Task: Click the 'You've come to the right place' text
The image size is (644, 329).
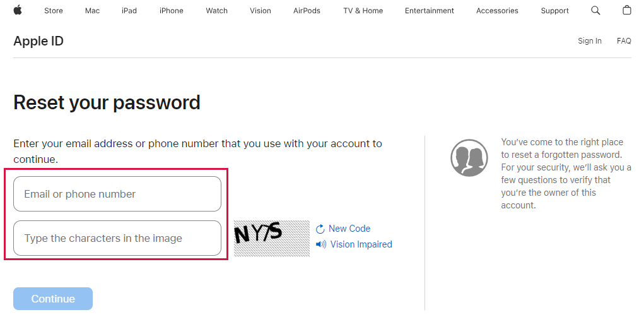Action: 566,174
